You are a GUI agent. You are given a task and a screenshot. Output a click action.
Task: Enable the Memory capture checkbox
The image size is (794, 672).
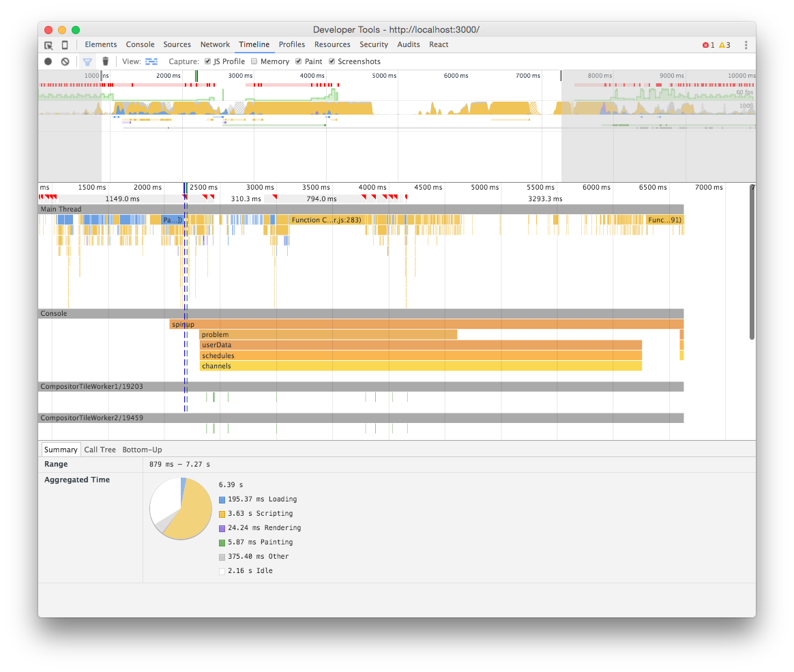coord(254,61)
